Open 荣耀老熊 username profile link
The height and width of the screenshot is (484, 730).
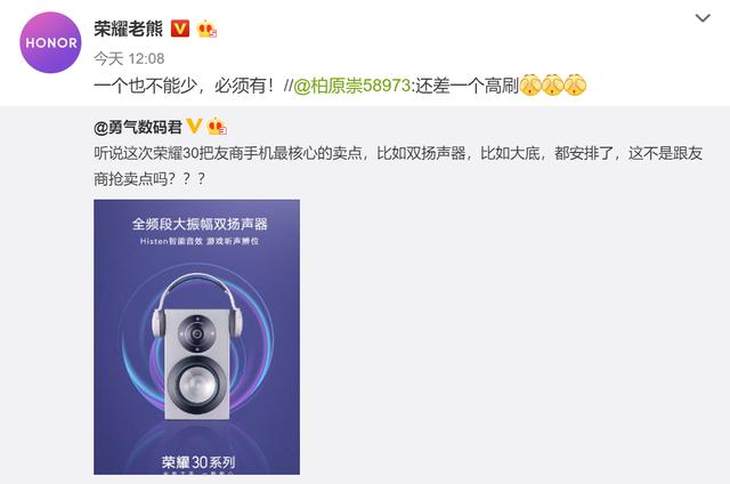(x=128, y=29)
